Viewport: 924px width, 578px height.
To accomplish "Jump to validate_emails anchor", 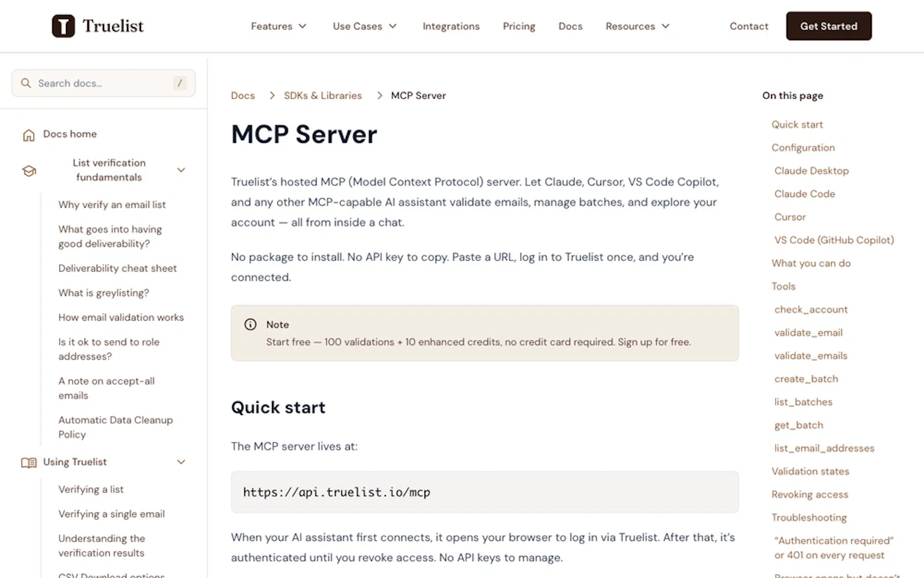I will pyautogui.click(x=811, y=355).
